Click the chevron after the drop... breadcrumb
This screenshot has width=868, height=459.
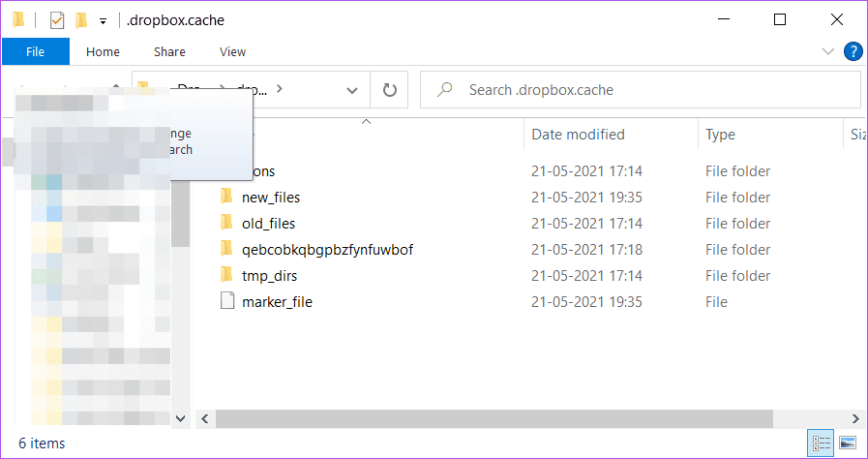click(279, 88)
